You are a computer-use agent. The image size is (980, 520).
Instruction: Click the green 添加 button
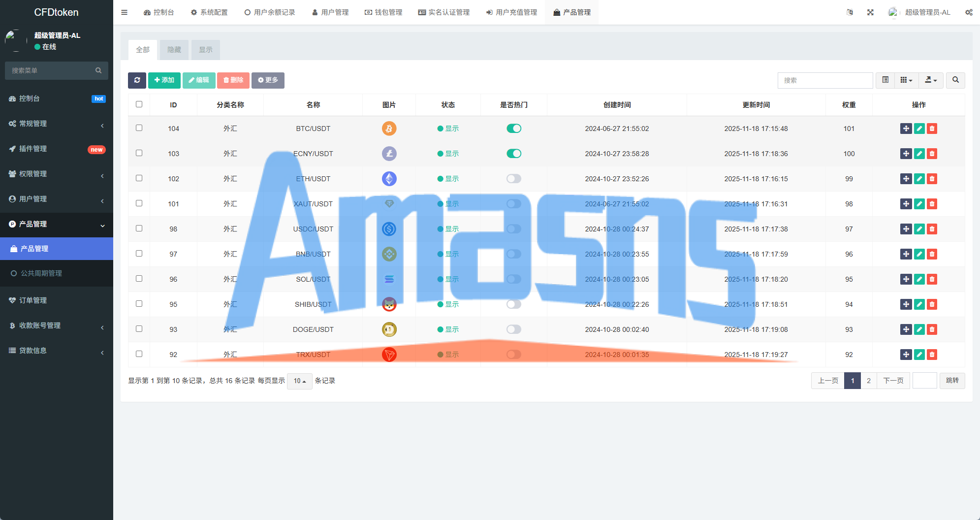click(x=164, y=80)
